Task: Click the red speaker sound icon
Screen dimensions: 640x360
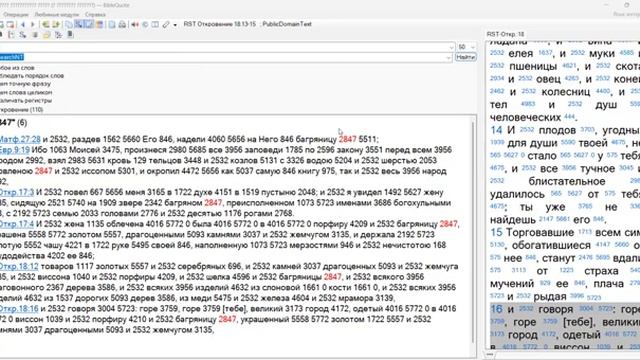Action: coord(135,24)
